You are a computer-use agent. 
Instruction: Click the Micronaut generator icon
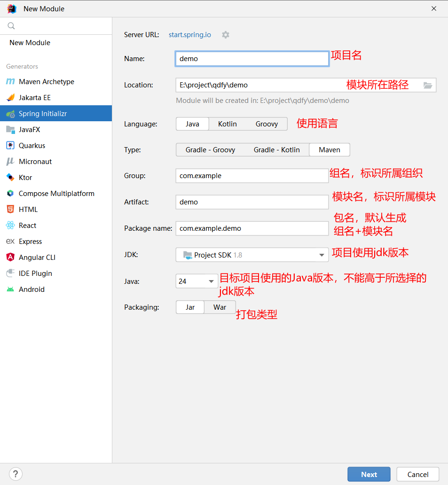click(10, 162)
